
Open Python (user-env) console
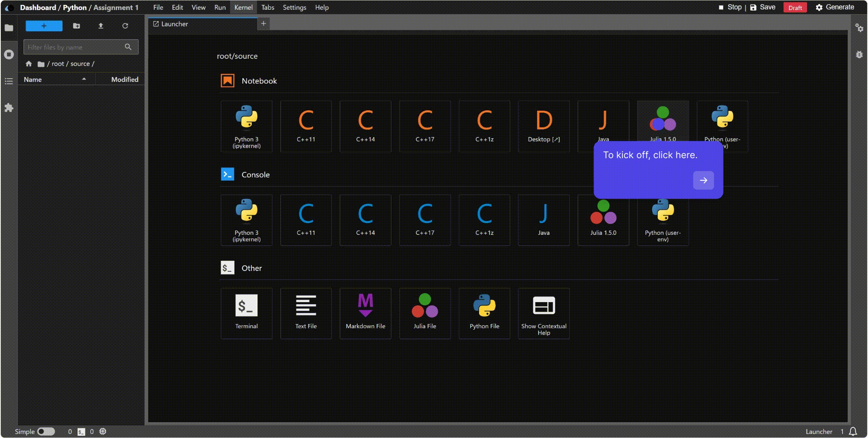coord(663,222)
